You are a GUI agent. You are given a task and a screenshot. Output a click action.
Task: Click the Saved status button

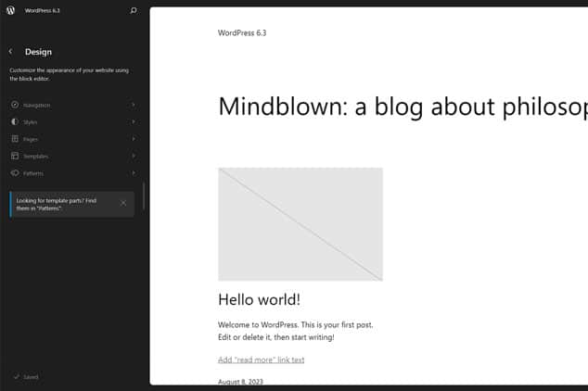point(26,377)
